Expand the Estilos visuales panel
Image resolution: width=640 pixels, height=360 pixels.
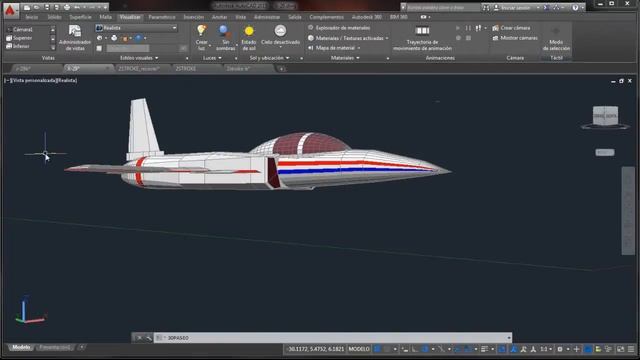[139, 58]
